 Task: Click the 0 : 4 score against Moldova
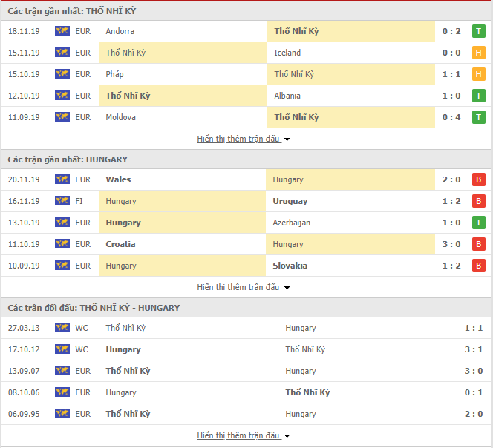coord(451,117)
